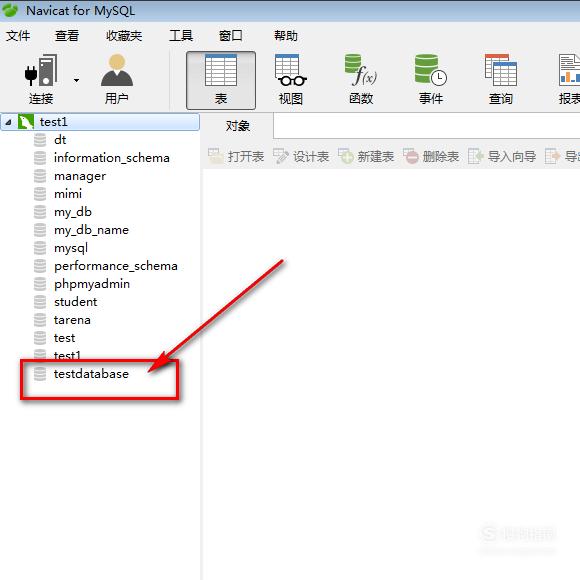
Task: Collapse the test1 connection tree arrow
Action: click(9, 122)
